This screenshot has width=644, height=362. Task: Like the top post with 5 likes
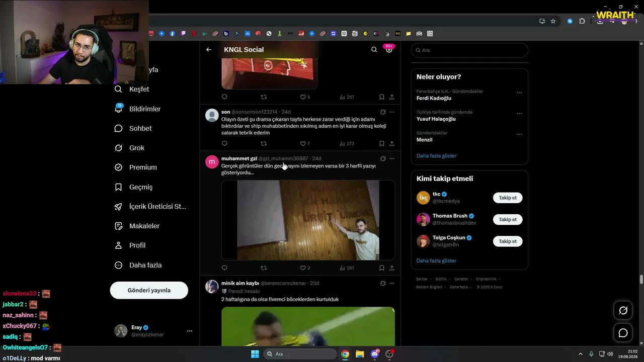305,97
